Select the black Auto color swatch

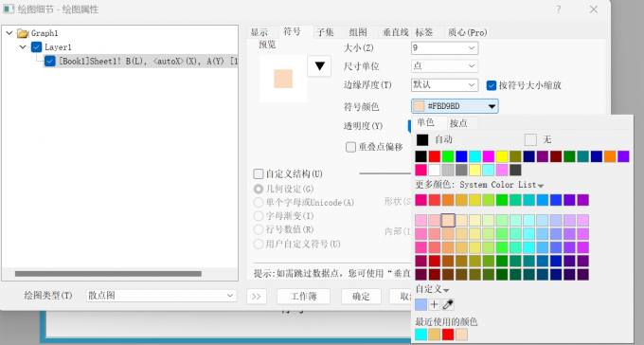422,140
